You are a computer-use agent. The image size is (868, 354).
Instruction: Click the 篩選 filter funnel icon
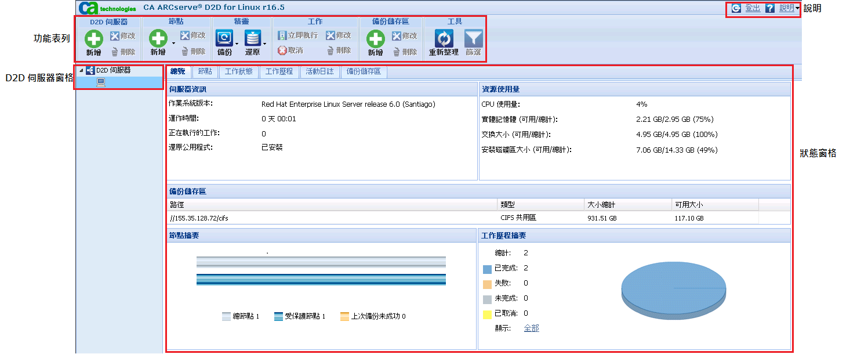[x=474, y=39]
